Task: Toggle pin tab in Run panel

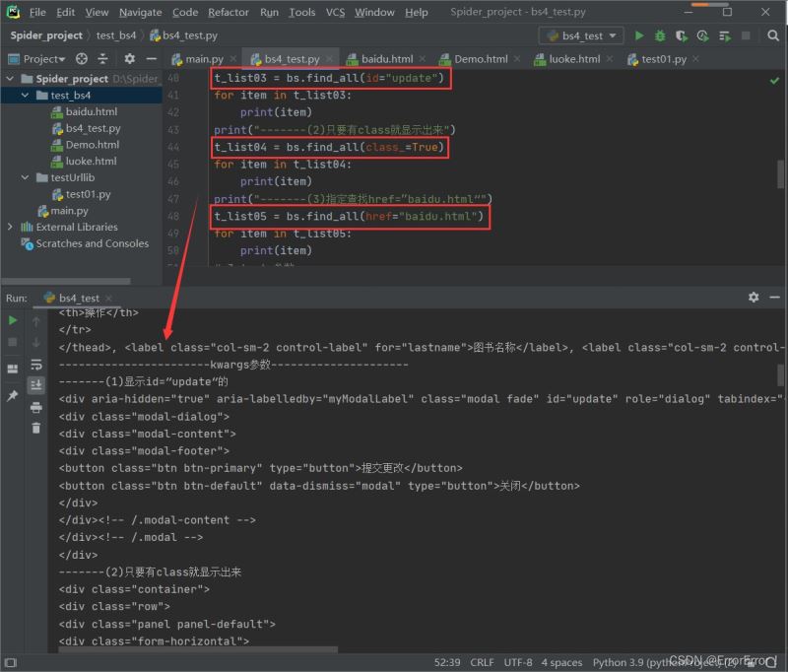Action: (13, 395)
